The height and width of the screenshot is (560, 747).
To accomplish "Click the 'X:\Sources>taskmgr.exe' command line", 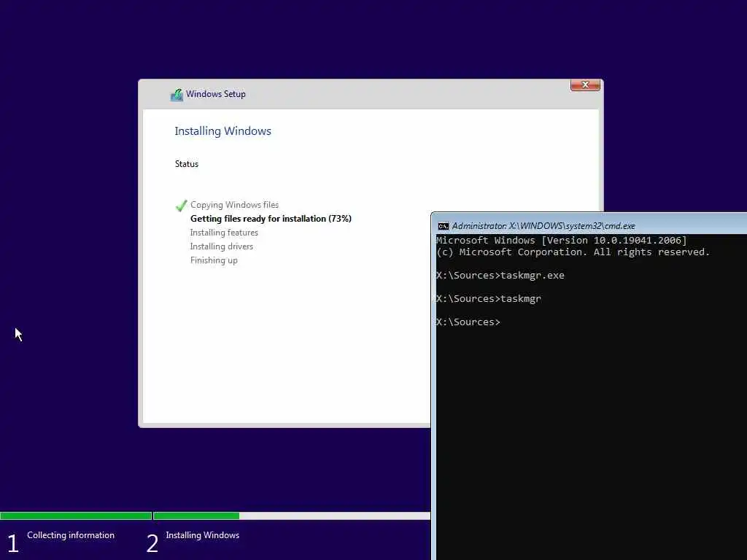I will pyautogui.click(x=500, y=275).
